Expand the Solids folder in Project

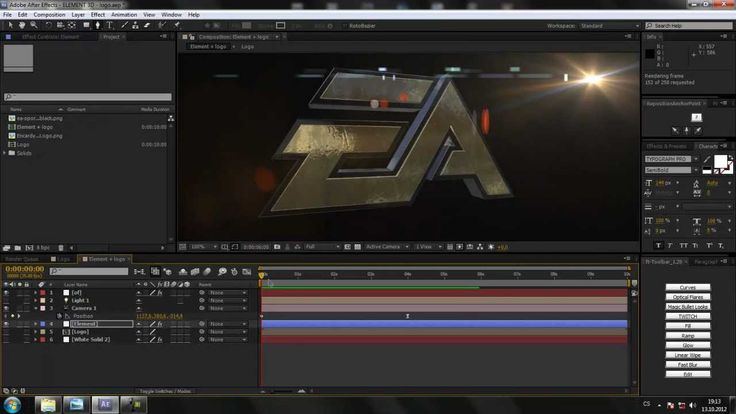tap(5, 153)
